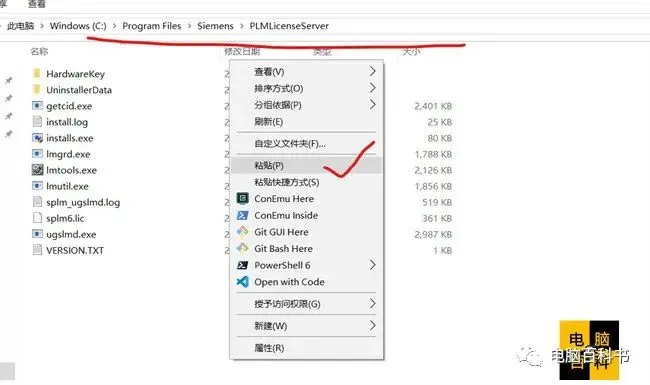Viewport: 650px width, 385px height.
Task: Select the getcid.exe file icon
Action: [37, 106]
